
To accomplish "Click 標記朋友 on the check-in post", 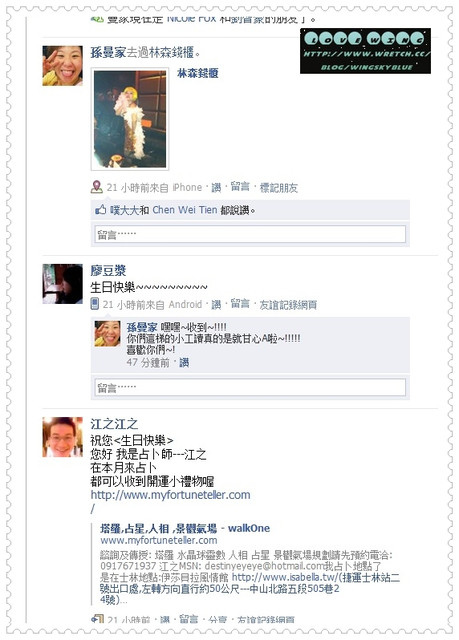I will tap(279, 188).
